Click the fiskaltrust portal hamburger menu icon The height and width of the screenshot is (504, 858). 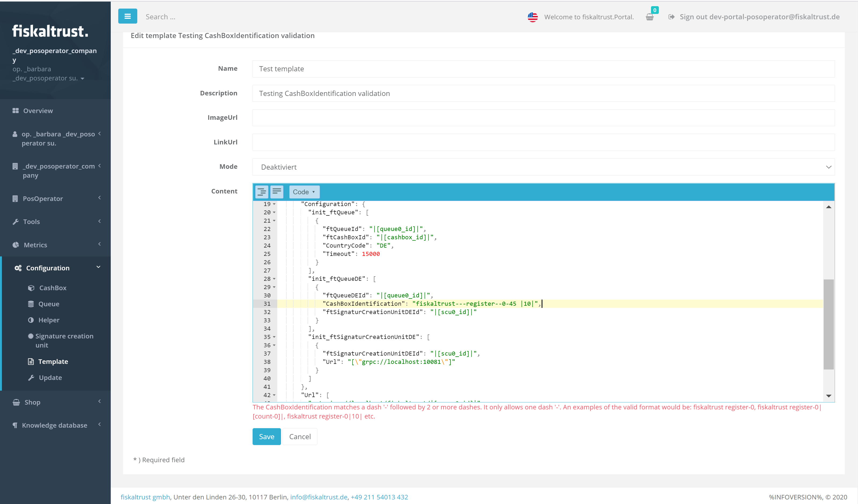point(128,16)
